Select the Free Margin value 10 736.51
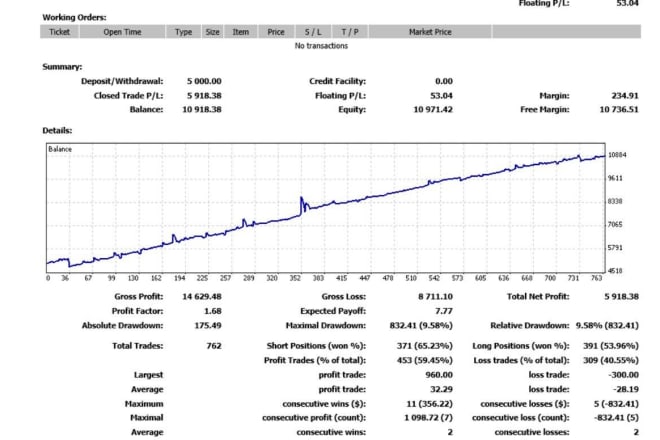Viewport: 660px width, 440px height. point(619,109)
